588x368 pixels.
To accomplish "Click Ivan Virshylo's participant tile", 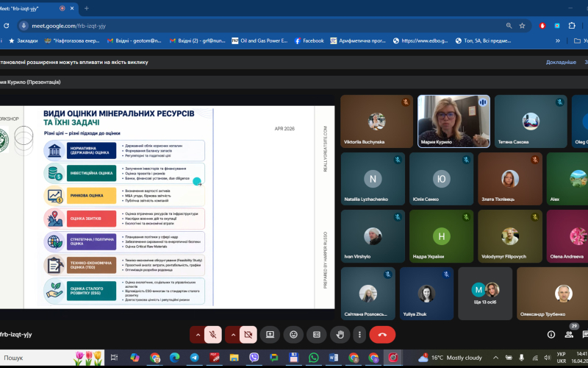I will [373, 236].
